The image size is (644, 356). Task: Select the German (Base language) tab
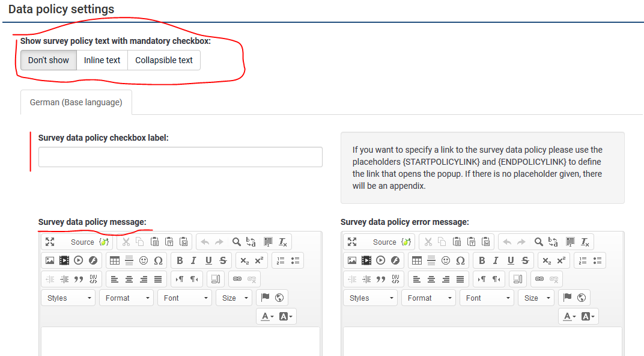click(76, 102)
